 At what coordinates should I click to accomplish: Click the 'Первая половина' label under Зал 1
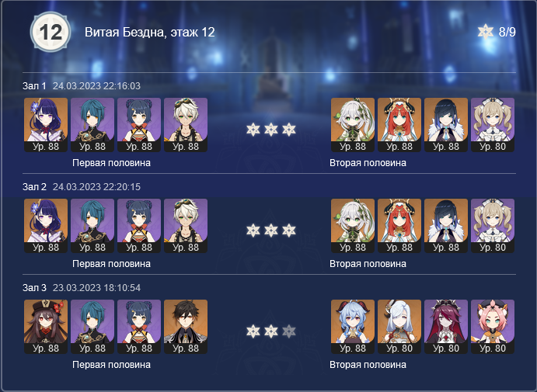click(x=111, y=163)
